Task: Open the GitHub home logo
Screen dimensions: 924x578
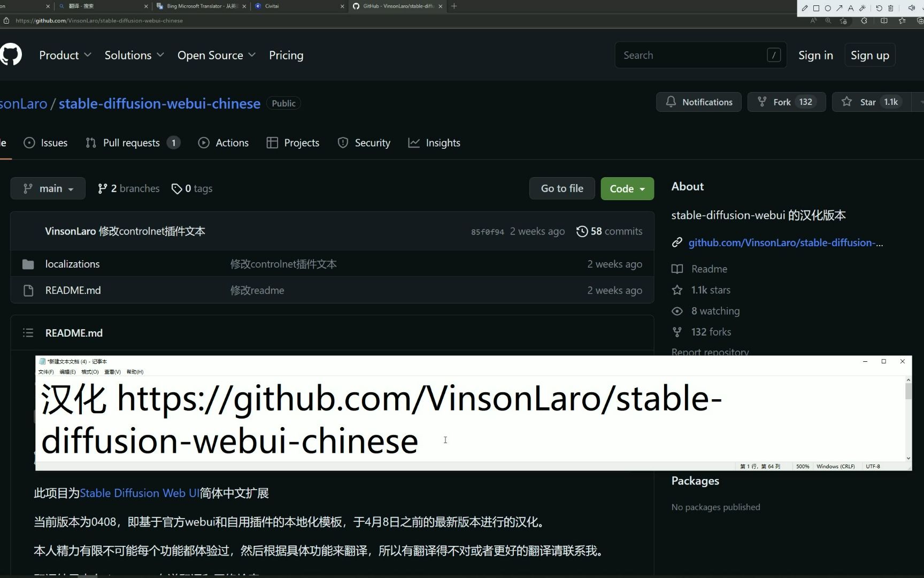Action: click(x=11, y=54)
